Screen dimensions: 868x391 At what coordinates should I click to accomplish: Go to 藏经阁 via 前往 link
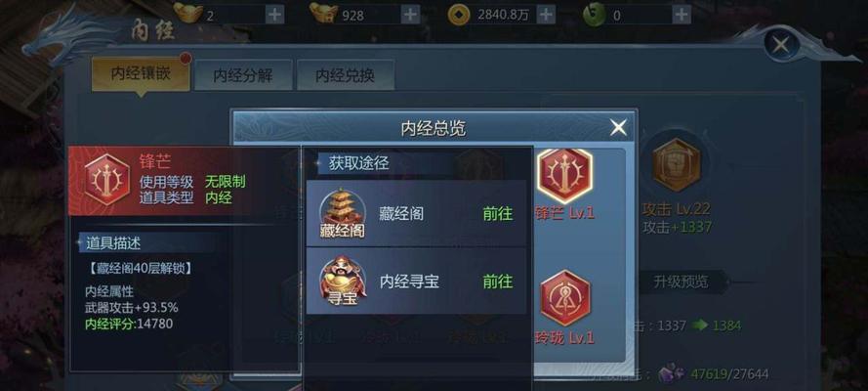[498, 214]
